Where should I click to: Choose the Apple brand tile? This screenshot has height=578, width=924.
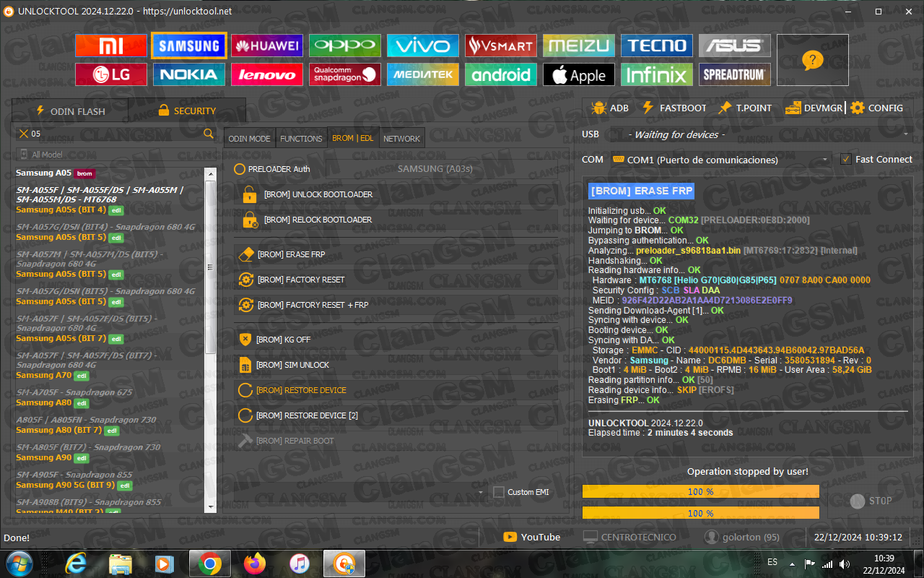coord(579,74)
